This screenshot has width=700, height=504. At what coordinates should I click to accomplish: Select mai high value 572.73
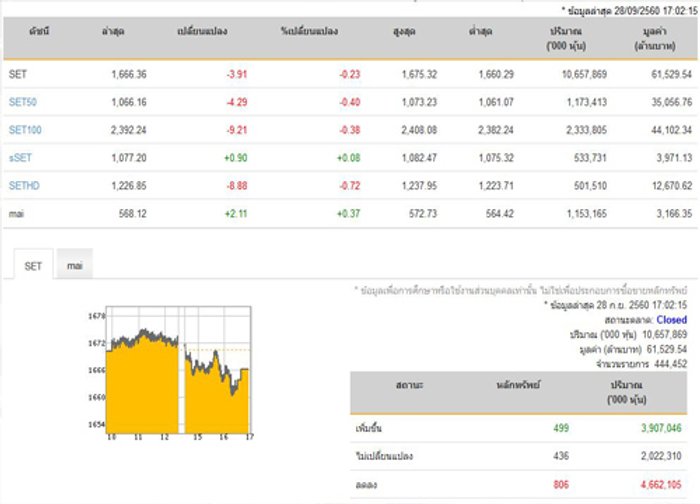pos(423,214)
